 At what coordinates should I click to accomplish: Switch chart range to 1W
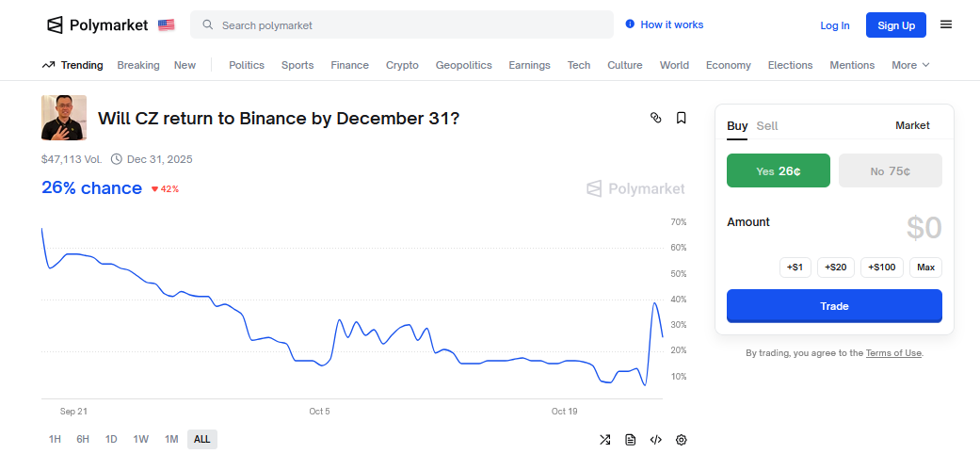click(x=140, y=439)
